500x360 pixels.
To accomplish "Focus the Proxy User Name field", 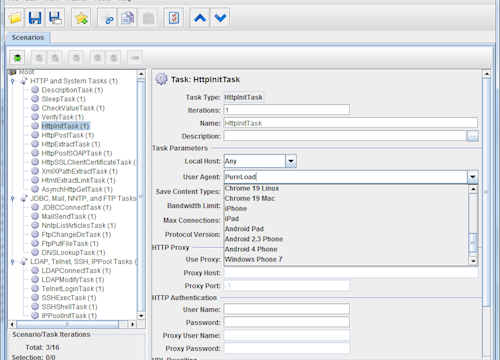I will (287, 335).
